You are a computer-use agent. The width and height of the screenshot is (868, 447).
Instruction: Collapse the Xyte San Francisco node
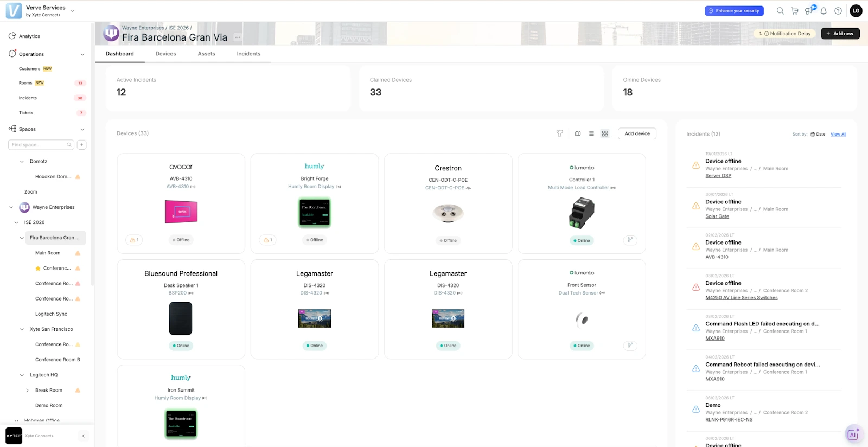click(x=22, y=329)
